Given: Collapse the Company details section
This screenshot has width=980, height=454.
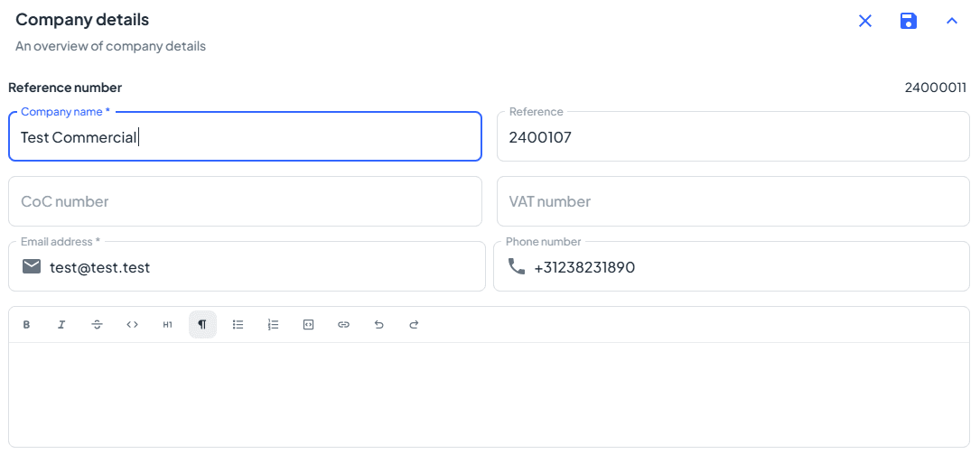Looking at the screenshot, I should tap(951, 21).
